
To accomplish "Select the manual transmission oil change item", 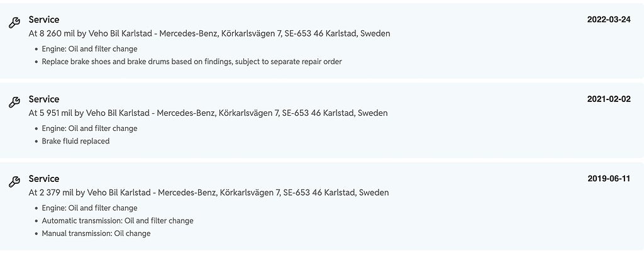I will [x=96, y=233].
